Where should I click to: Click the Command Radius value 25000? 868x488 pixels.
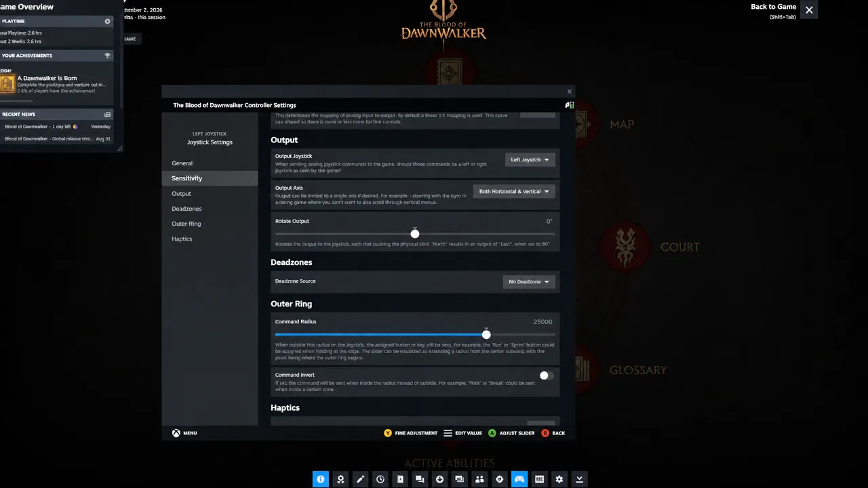[x=542, y=322]
